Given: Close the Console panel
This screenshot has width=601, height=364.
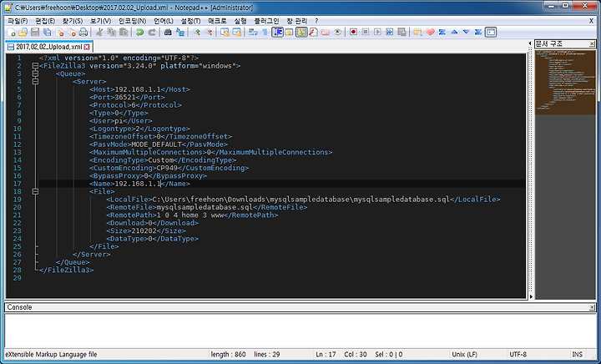Looking at the screenshot, I should 592,307.
